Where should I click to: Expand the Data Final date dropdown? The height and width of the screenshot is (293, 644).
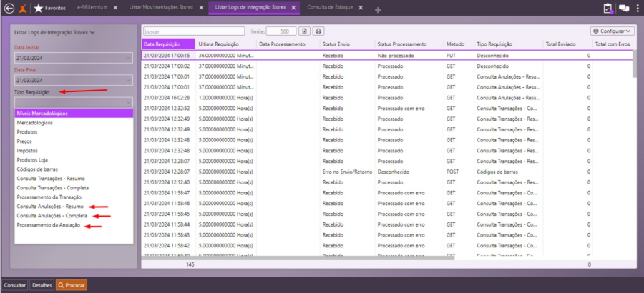click(128, 80)
